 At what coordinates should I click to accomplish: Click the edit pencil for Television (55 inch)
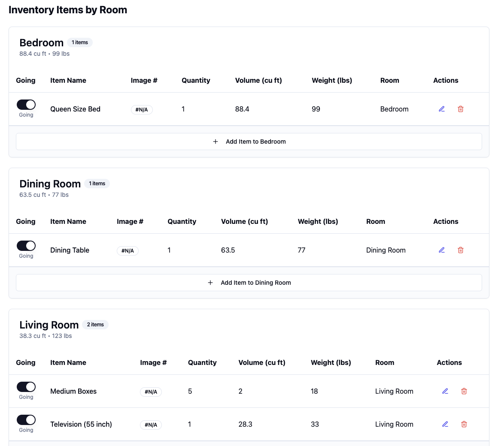[445, 424]
